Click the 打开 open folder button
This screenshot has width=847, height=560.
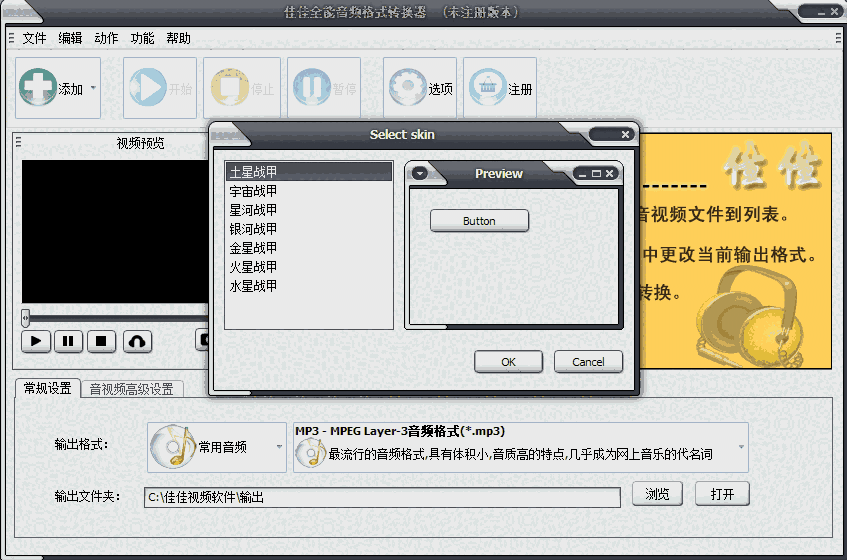click(722, 494)
